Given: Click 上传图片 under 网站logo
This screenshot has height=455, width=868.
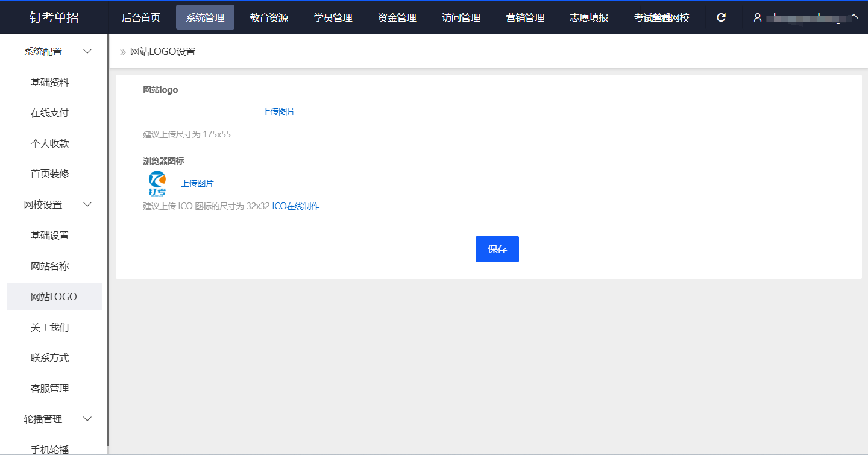Looking at the screenshot, I should click(278, 111).
